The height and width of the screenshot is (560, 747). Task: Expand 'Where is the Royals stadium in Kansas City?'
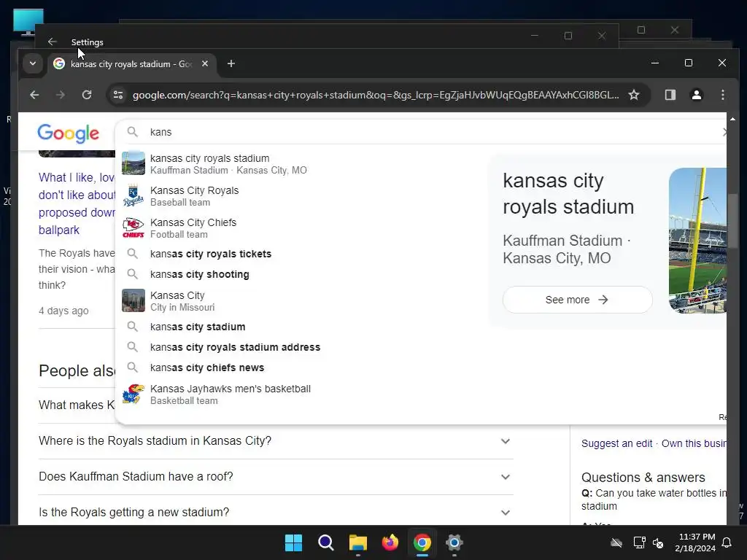276,441
